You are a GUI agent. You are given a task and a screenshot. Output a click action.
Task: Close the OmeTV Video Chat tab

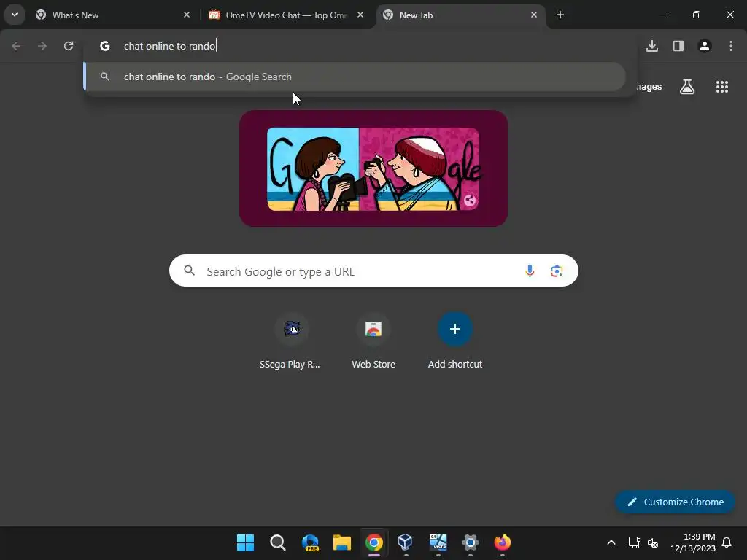click(x=360, y=15)
